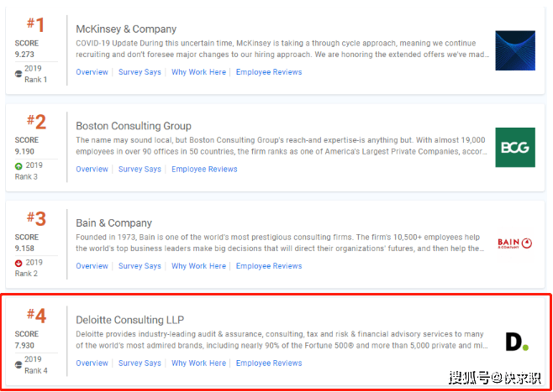Open Bain Why Work Here link
The height and width of the screenshot is (392, 553).
[198, 266]
